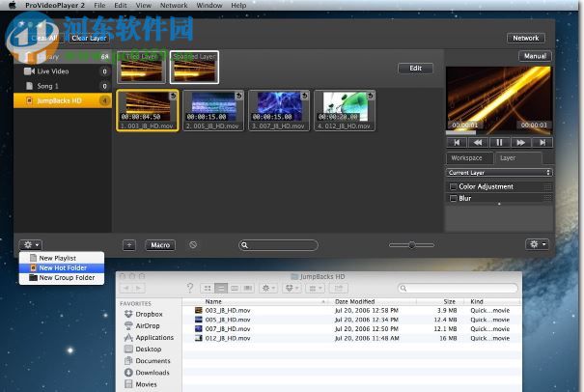This screenshot has height=392, width=584.
Task: Choose New Hot Folder from popup menu
Action: tap(62, 267)
